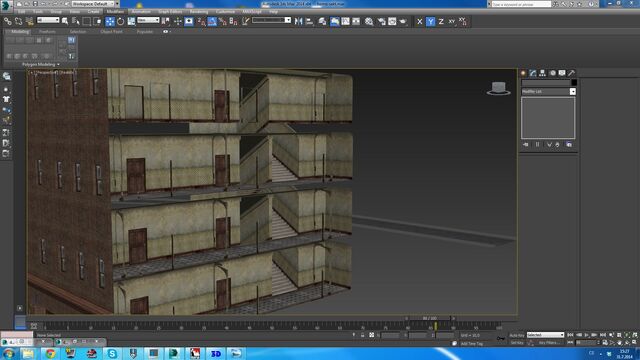This screenshot has height=360, width=640.
Task: Click Pin Stack below modifier stack
Action: click(525, 144)
